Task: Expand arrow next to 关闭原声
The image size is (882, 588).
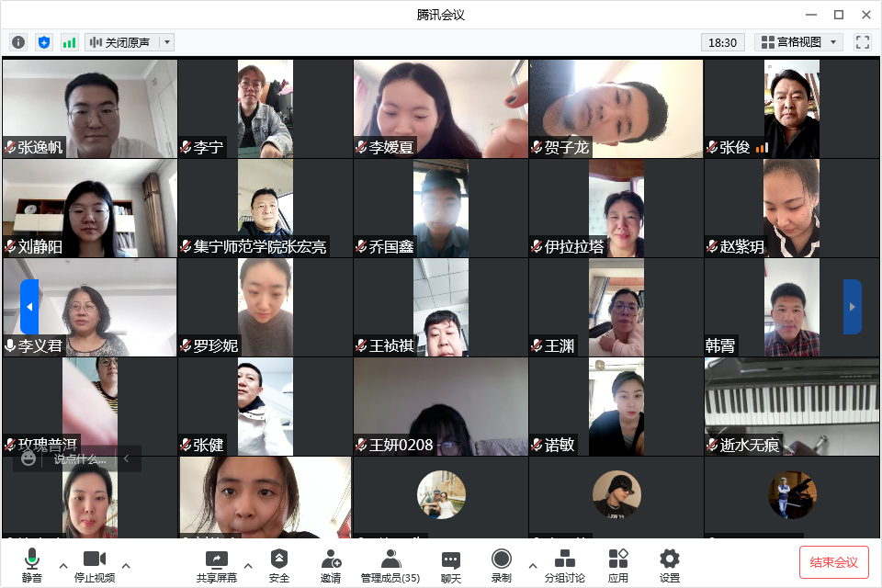Action: [x=166, y=42]
